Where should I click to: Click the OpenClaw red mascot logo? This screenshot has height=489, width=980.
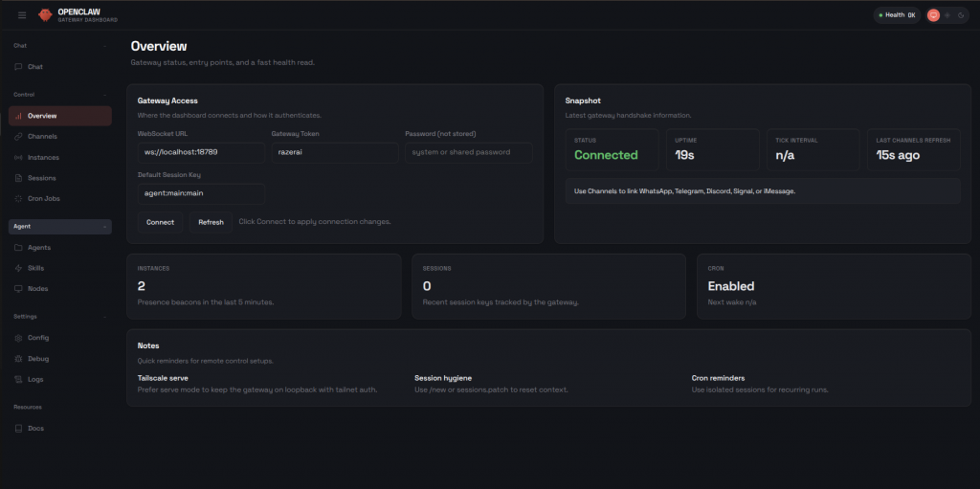pos(44,15)
